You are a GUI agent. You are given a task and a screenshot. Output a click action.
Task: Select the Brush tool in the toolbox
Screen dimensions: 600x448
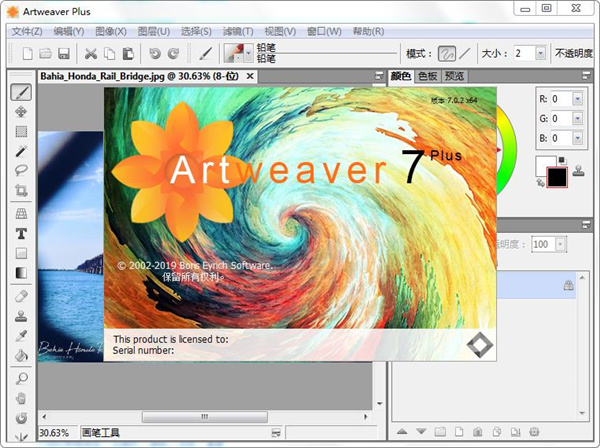[21, 92]
